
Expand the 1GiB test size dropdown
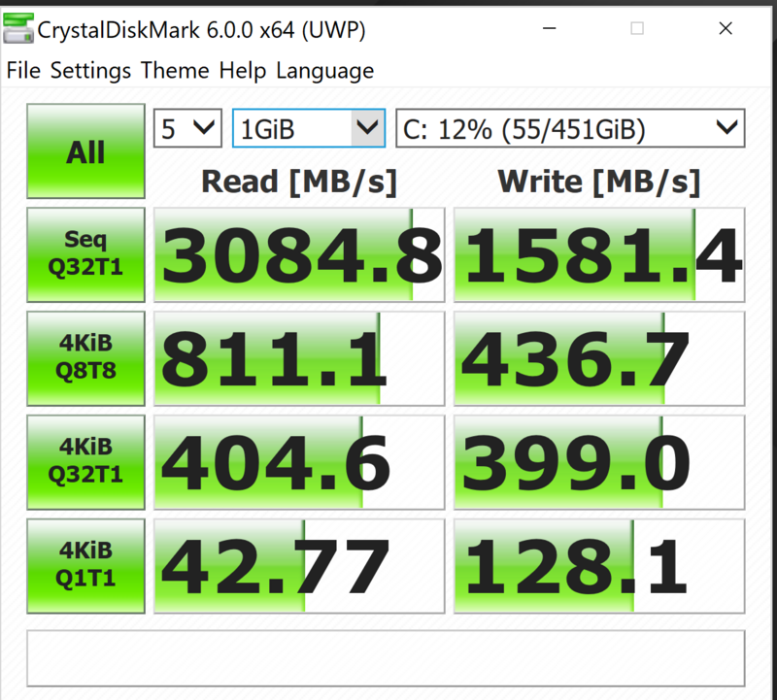(309, 128)
